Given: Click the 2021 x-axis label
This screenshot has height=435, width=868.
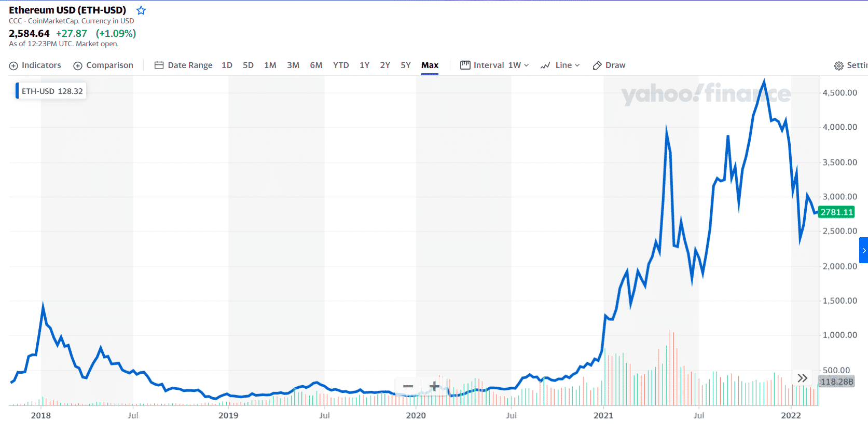Looking at the screenshot, I should click(603, 415).
